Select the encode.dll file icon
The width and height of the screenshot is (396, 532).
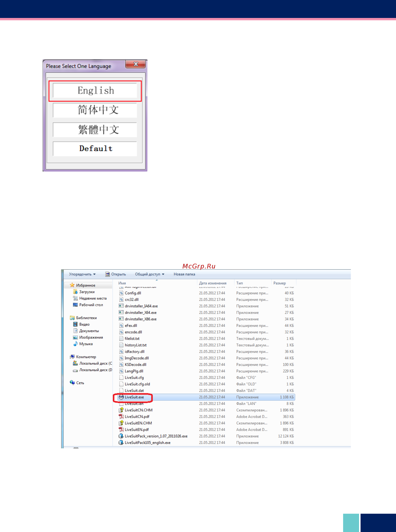(x=121, y=332)
